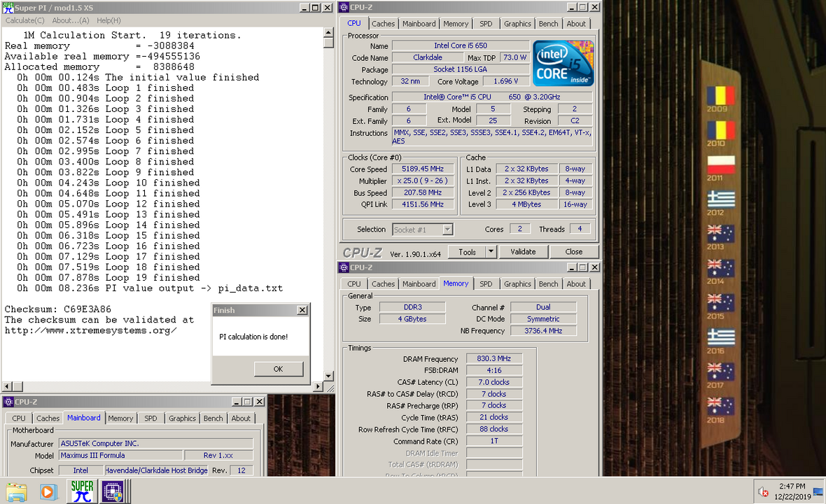
Task: Click the Package value 'Socket 1156 LGA'
Action: [461, 69]
